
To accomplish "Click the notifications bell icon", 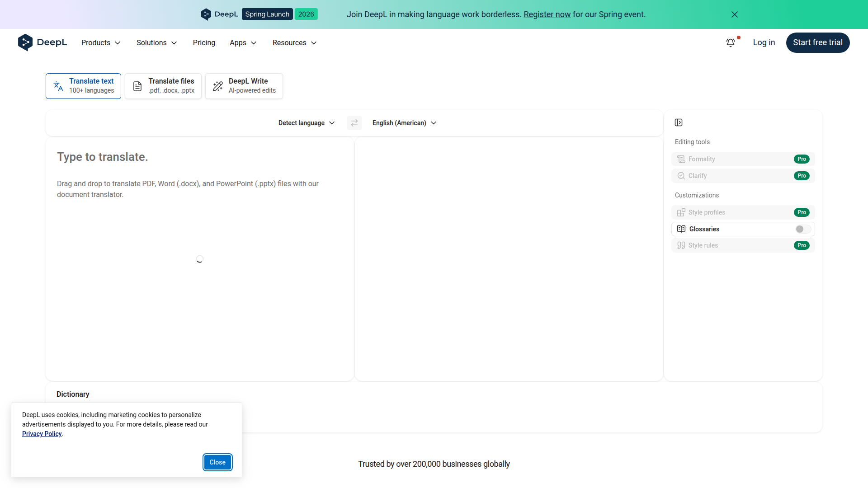I will [x=730, y=42].
